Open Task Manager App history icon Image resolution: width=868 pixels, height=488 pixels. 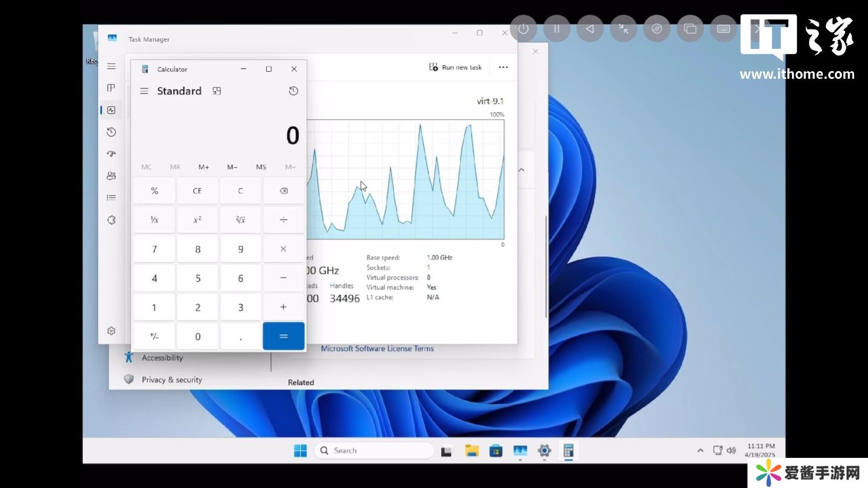point(111,132)
